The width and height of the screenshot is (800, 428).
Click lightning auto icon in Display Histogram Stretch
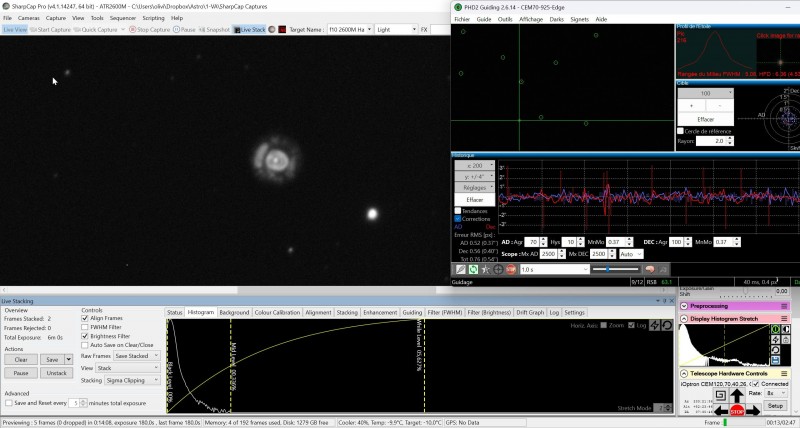[x=776, y=340]
